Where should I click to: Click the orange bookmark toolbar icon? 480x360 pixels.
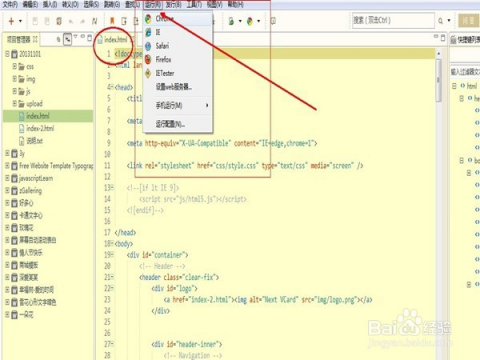(x=112, y=21)
